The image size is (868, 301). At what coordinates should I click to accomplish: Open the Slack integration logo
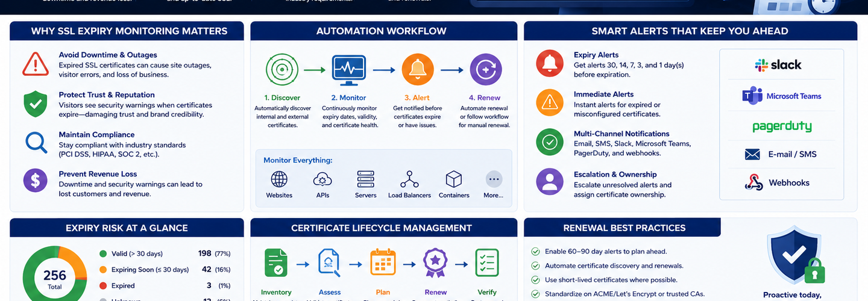[x=778, y=65]
